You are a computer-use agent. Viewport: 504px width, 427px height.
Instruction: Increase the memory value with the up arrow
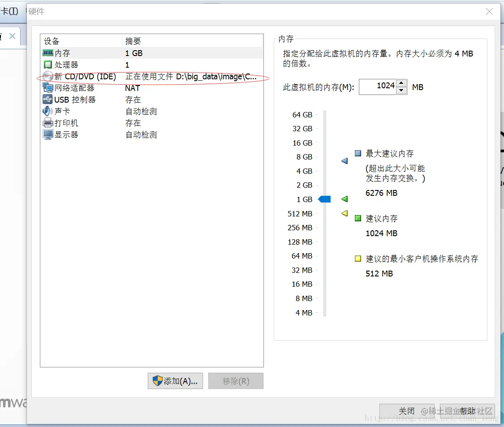click(401, 83)
